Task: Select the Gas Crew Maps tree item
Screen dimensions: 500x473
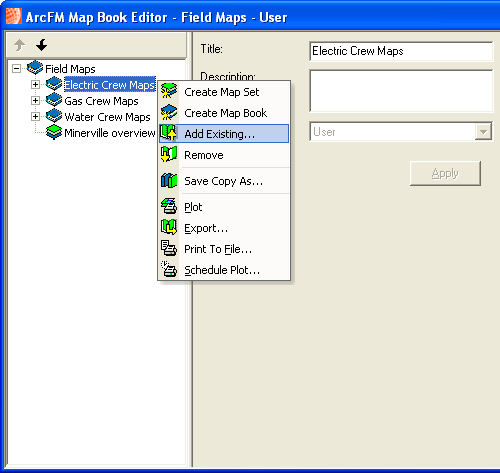Action: pyautogui.click(x=101, y=101)
